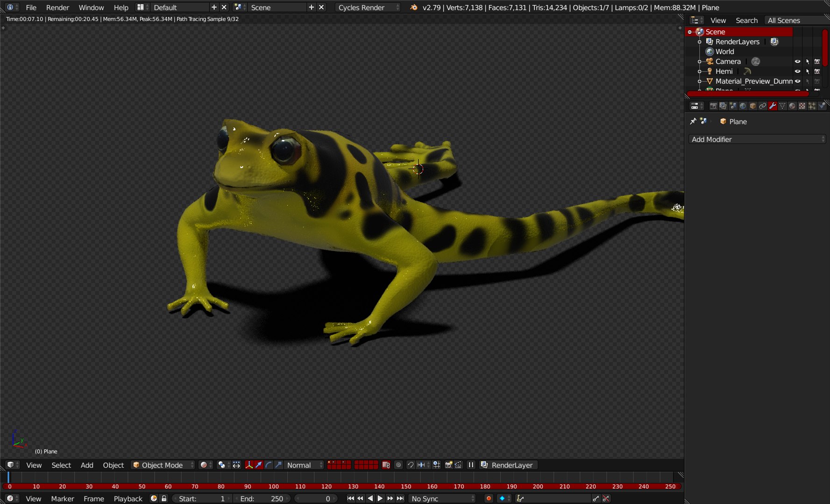This screenshot has height=504, width=830.
Task: Open the Normal transform orientation dropdown
Action: 304,465
